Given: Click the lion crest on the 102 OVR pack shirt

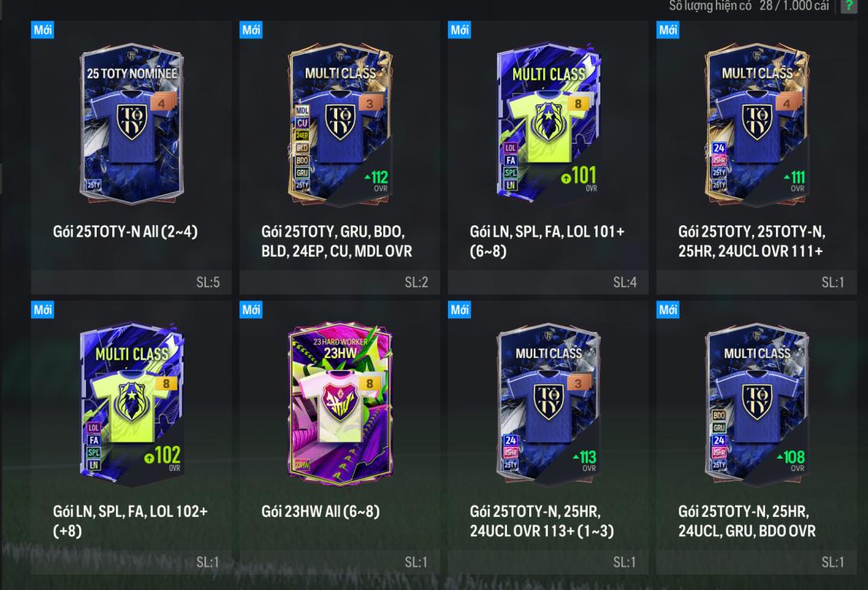Looking at the screenshot, I should coord(132,401).
